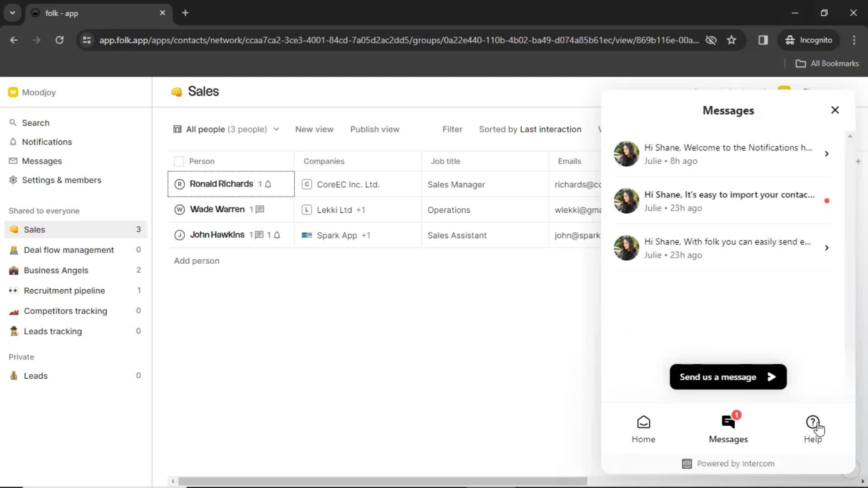The image size is (868, 488).
Task: Reload the page
Action: (59, 40)
